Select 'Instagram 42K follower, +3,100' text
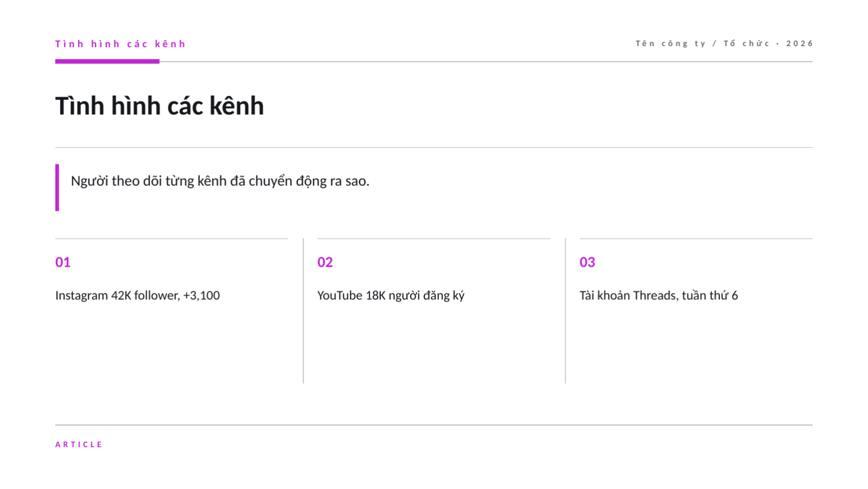Screen dimensions: 868x489 pyautogui.click(x=137, y=296)
